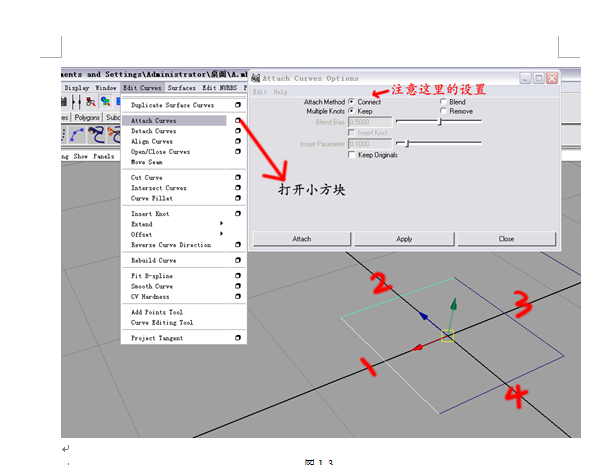The image size is (615, 465).
Task: Enable Keep Originals checkbox
Action: tap(351, 155)
